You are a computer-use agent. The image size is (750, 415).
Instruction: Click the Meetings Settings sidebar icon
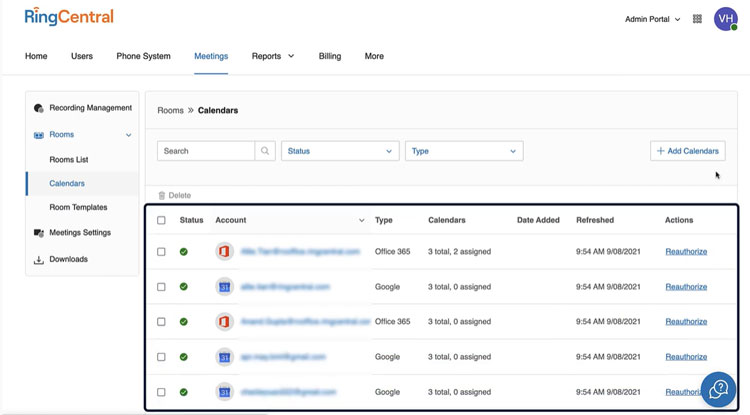click(39, 233)
